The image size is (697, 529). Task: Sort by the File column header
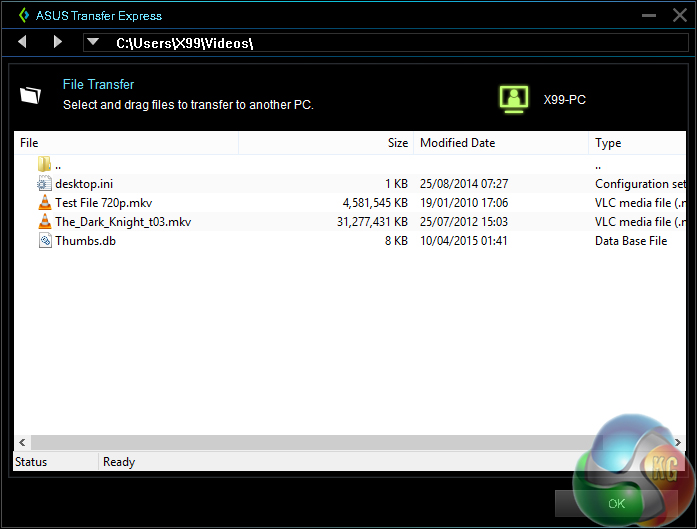(x=126, y=143)
